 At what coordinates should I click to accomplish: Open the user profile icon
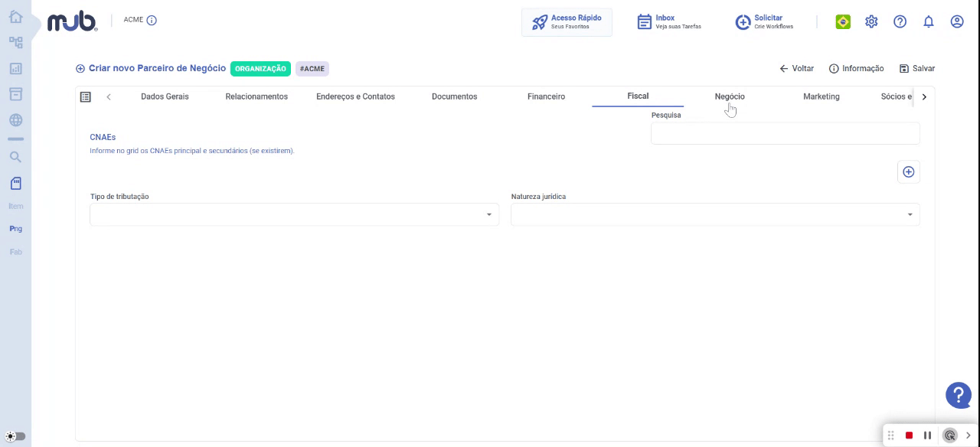(957, 21)
